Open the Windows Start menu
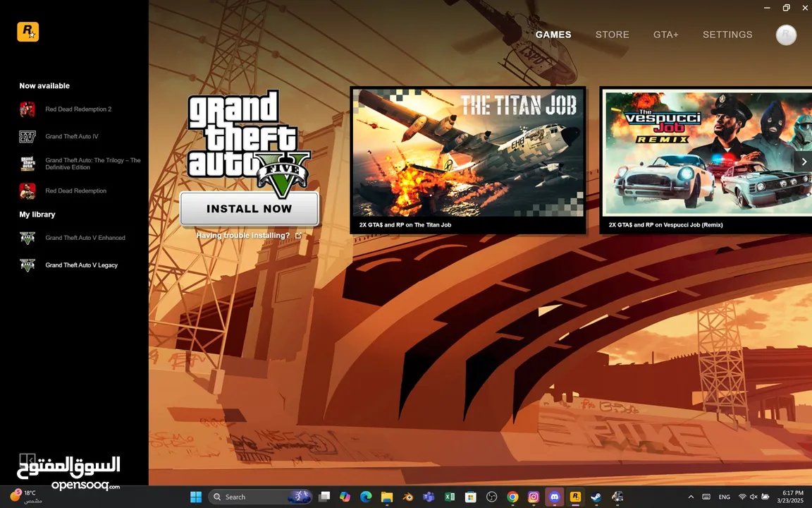The image size is (812, 508). (x=196, y=497)
